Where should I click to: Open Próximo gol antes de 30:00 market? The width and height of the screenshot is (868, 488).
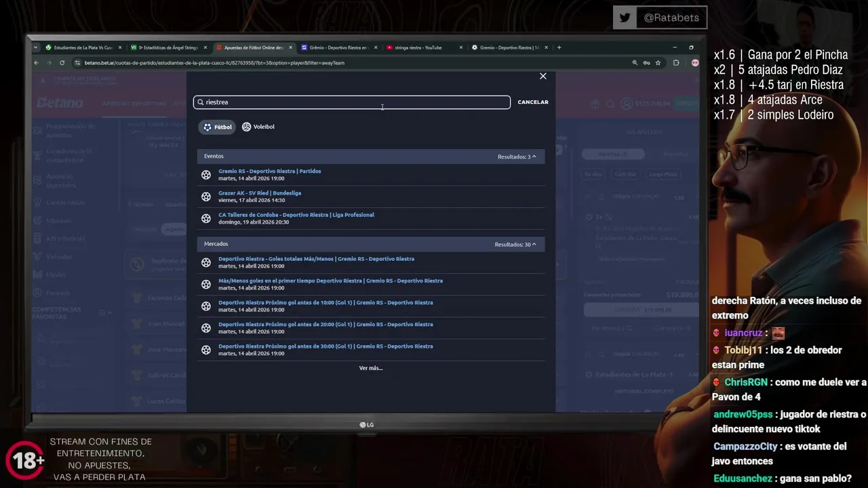click(325, 346)
